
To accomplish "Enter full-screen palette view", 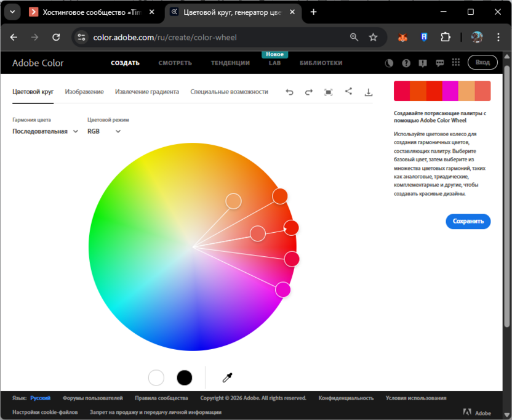I will pyautogui.click(x=328, y=91).
